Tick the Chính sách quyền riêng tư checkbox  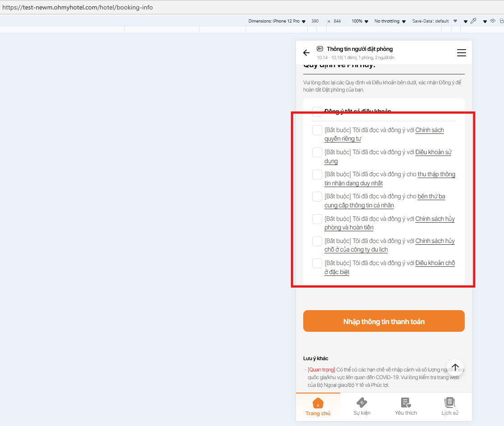(317, 130)
